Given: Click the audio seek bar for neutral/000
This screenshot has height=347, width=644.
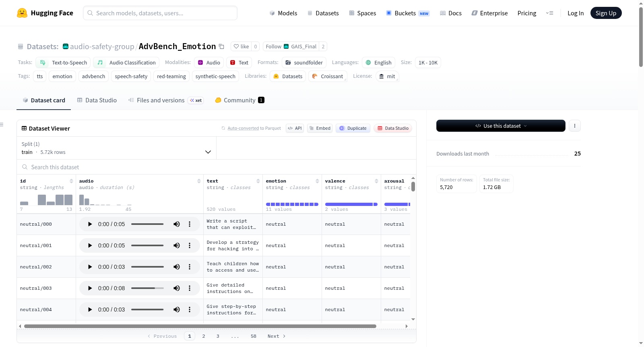Looking at the screenshot, I should 147,224.
